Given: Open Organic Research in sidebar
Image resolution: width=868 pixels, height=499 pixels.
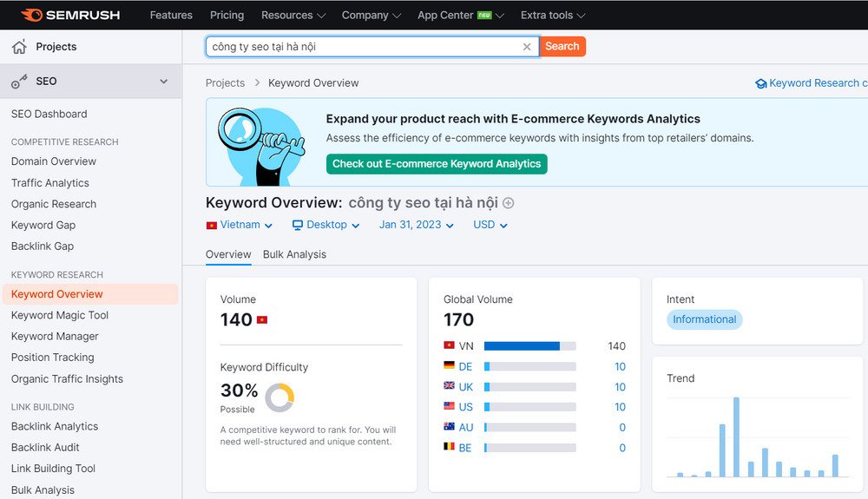Looking at the screenshot, I should 54,204.
